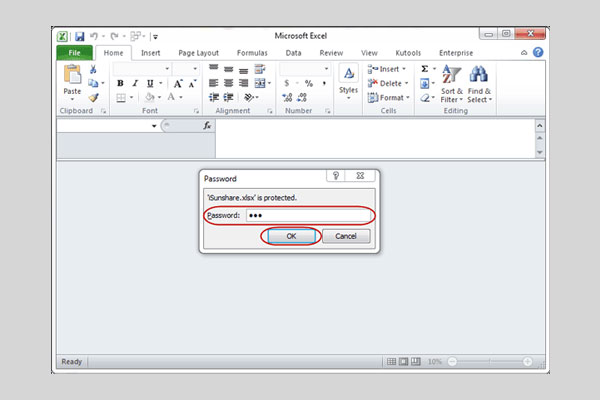The image size is (600, 400).
Task: Open the Styles gallery
Action: pos(348,83)
